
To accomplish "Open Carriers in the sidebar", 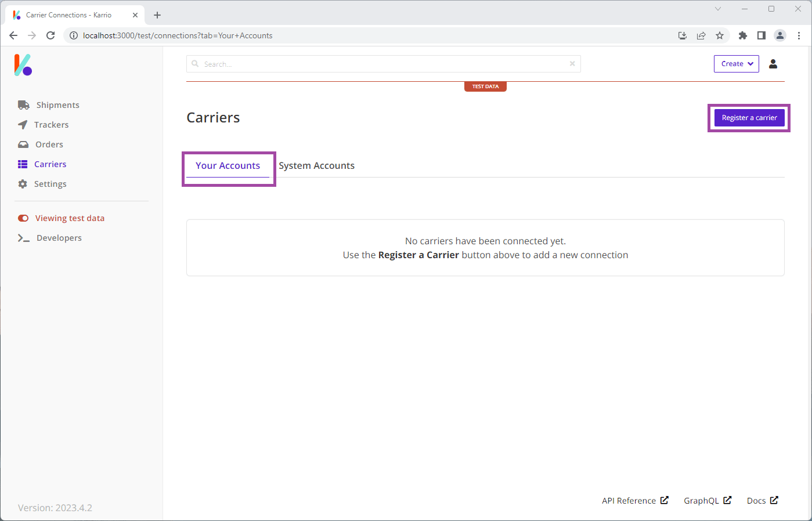I will [42, 164].
